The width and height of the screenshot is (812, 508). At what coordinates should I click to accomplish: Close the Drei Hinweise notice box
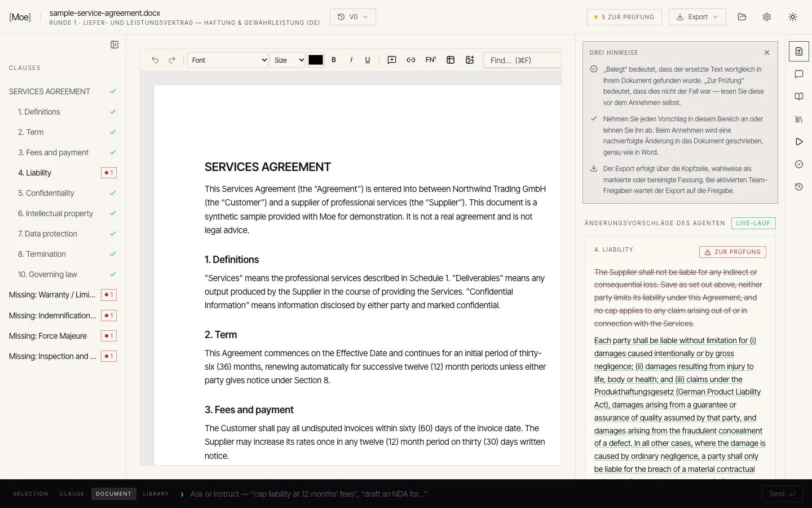click(767, 52)
